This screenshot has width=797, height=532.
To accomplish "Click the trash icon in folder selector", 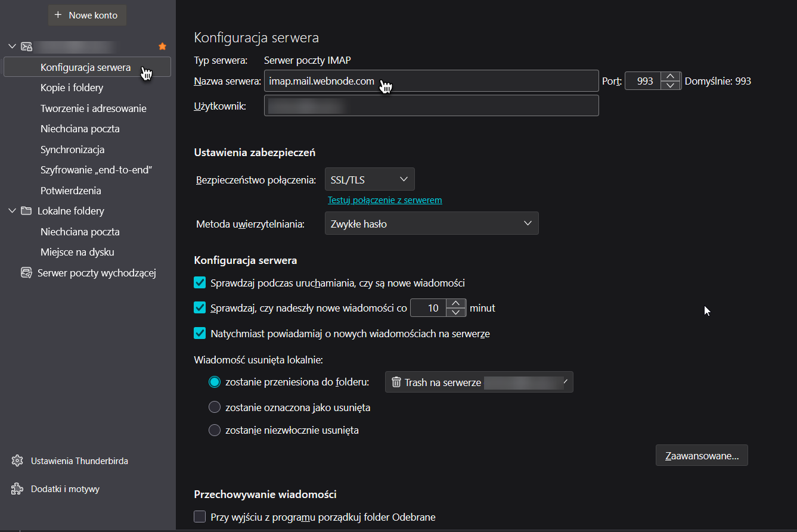I will click(x=396, y=382).
